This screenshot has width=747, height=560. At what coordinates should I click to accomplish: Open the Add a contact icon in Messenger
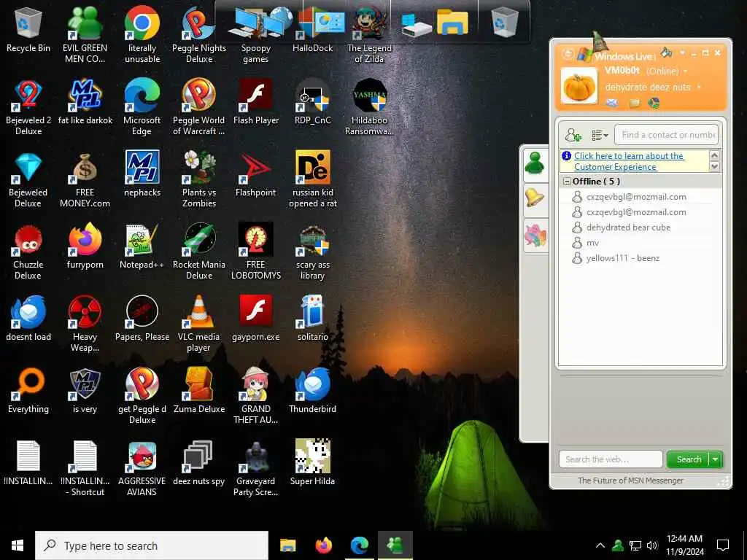click(573, 135)
